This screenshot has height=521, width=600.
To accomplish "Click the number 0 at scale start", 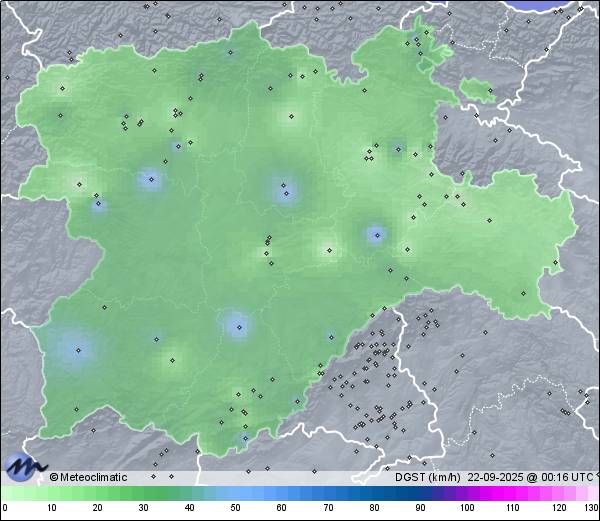I will 5,508.
